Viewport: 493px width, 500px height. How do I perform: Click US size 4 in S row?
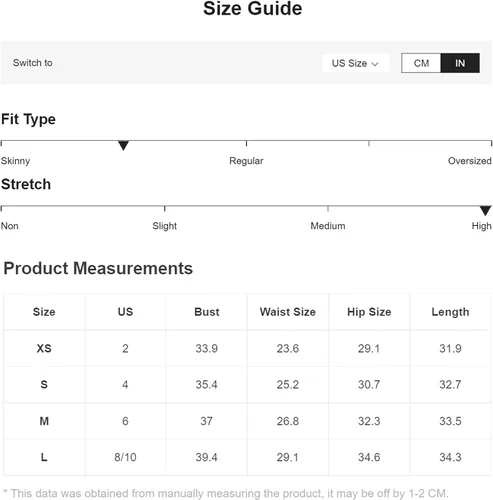coord(125,385)
